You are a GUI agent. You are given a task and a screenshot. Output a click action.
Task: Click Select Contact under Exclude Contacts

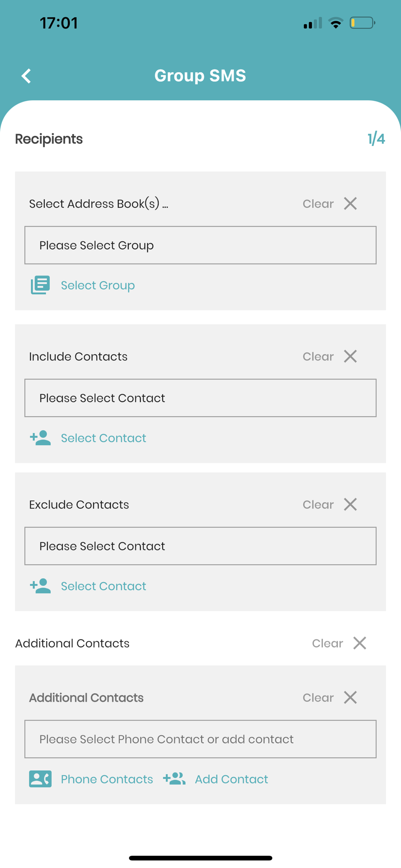click(x=103, y=586)
